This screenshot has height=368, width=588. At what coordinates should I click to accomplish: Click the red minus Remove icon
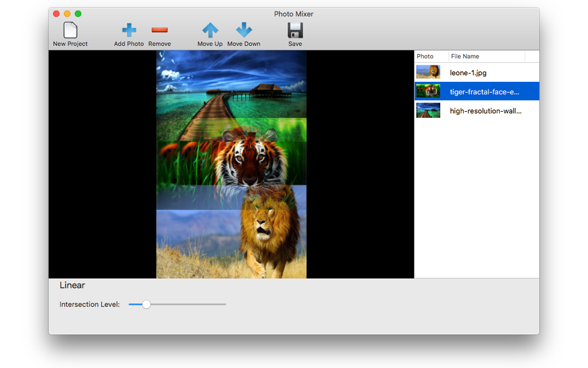pyautogui.click(x=159, y=30)
